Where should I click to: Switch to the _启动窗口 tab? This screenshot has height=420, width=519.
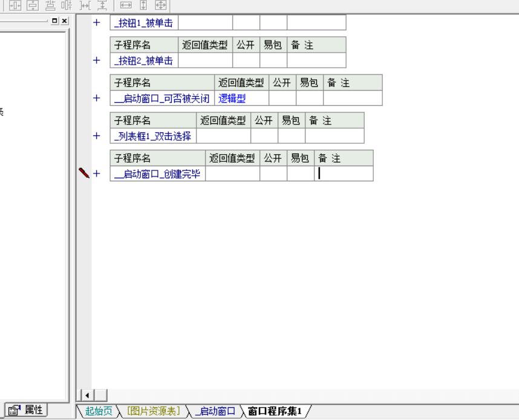(x=215, y=411)
